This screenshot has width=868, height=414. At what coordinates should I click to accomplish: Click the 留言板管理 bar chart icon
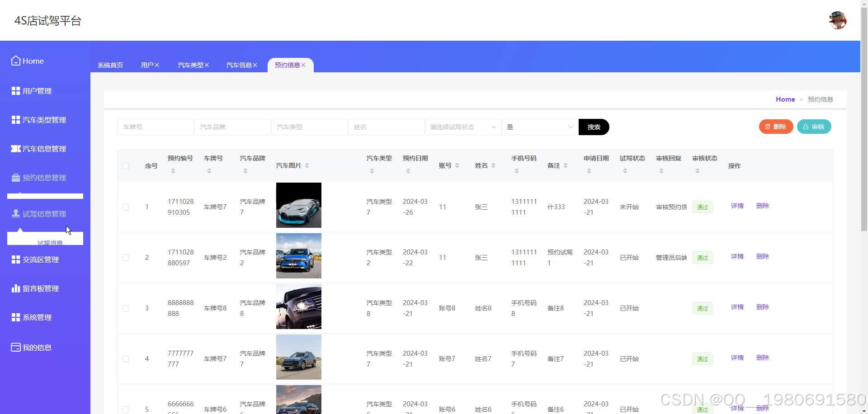16,288
